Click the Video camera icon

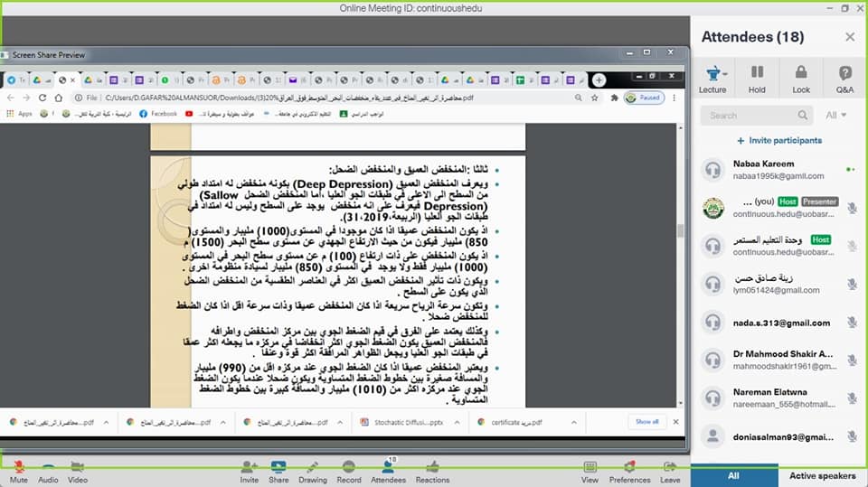(78, 466)
